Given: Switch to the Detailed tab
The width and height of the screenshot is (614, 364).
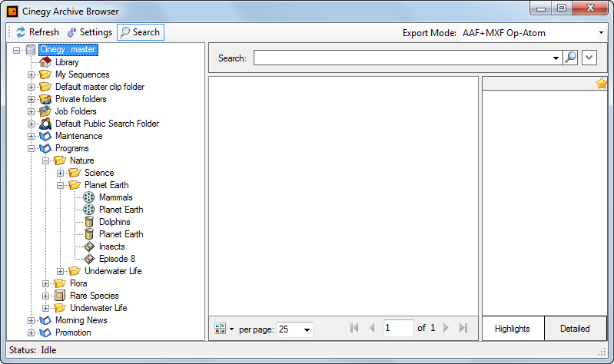Looking at the screenshot, I should click(x=575, y=329).
